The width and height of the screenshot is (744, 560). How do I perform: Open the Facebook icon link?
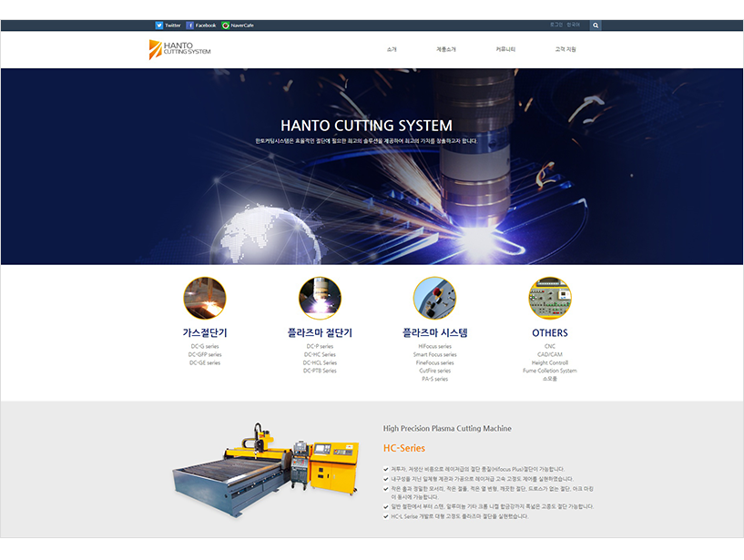tap(189, 25)
